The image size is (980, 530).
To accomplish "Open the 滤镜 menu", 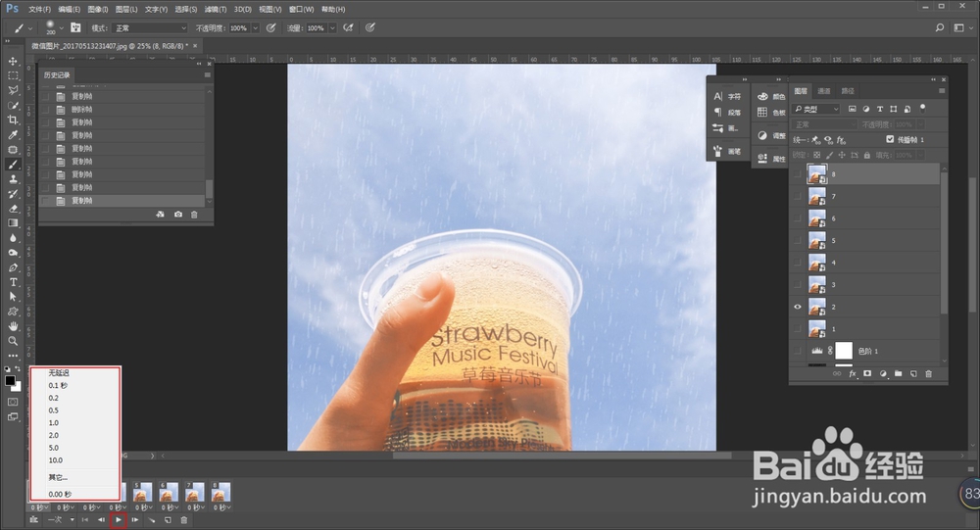I will click(216, 10).
